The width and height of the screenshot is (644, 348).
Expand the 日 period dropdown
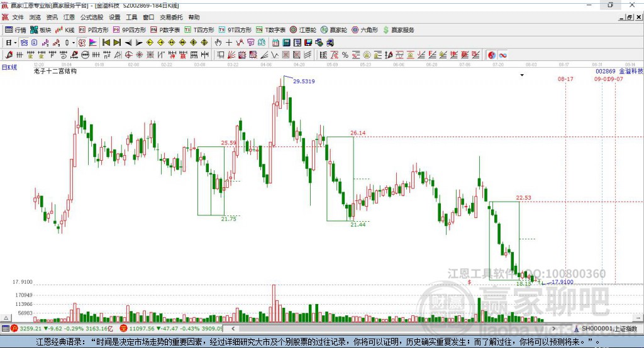coord(15,43)
